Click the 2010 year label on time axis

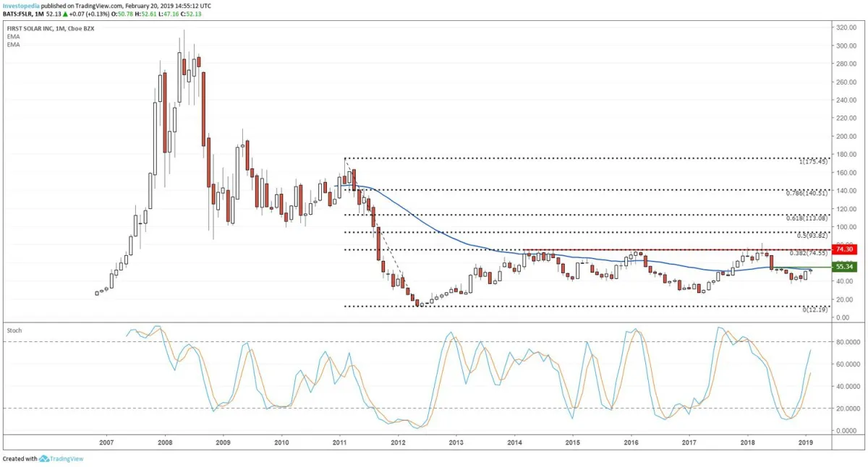click(x=281, y=442)
